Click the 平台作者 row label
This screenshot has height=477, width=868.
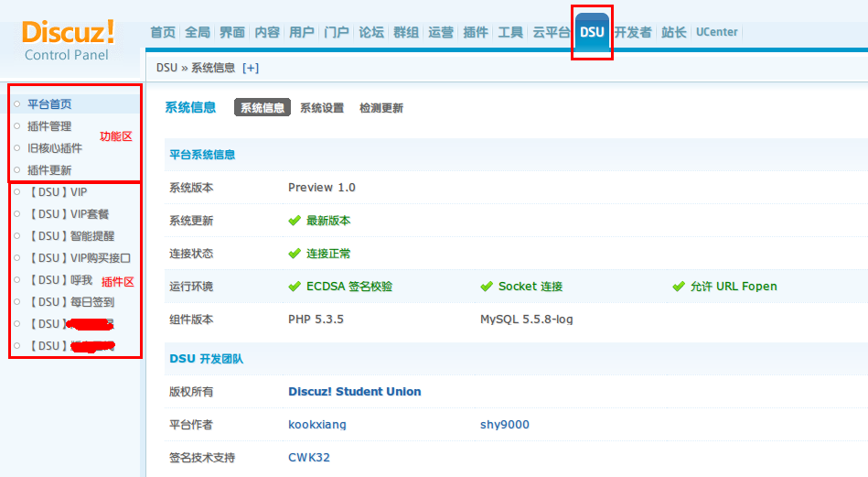(x=191, y=425)
